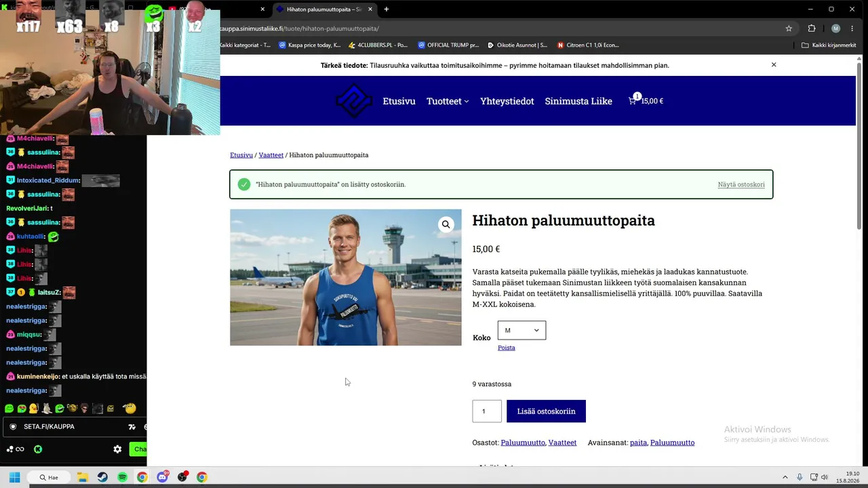Open Sinimusta Liike menu item
This screenshot has width=868, height=488.
coord(578,101)
